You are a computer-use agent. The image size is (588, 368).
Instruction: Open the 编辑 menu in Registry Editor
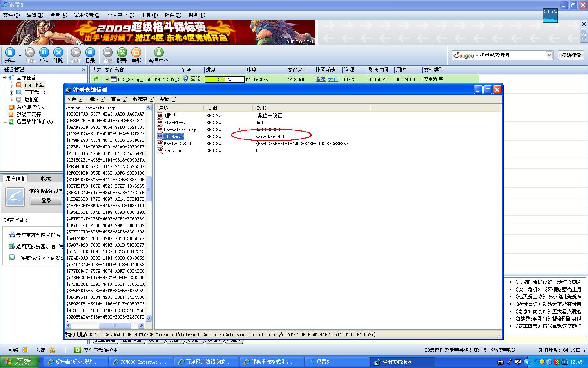[x=97, y=99]
